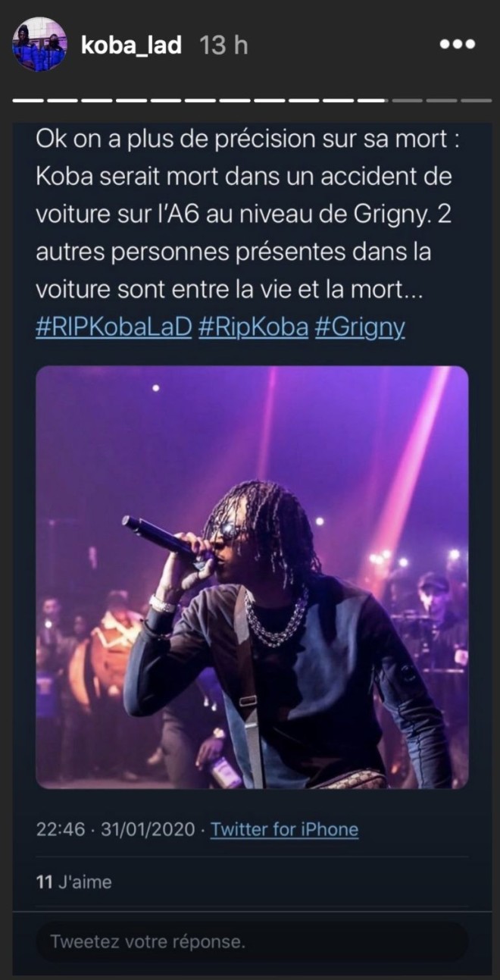Viewport: 500px width, 980px height.
Task: Follow the Twitter for iPhone link
Action: tap(284, 829)
